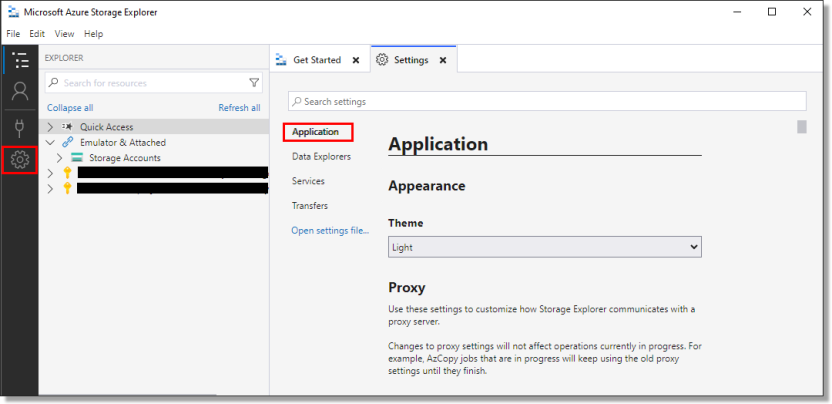This screenshot has height=404, width=832.
Task: Click the Emulator & Attached link icon
Action: coord(67,142)
